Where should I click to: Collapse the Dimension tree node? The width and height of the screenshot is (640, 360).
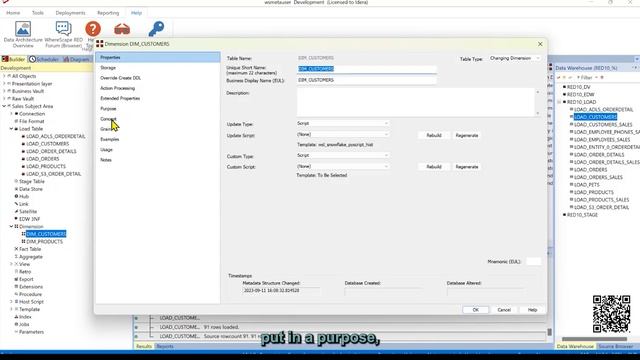[11, 227]
